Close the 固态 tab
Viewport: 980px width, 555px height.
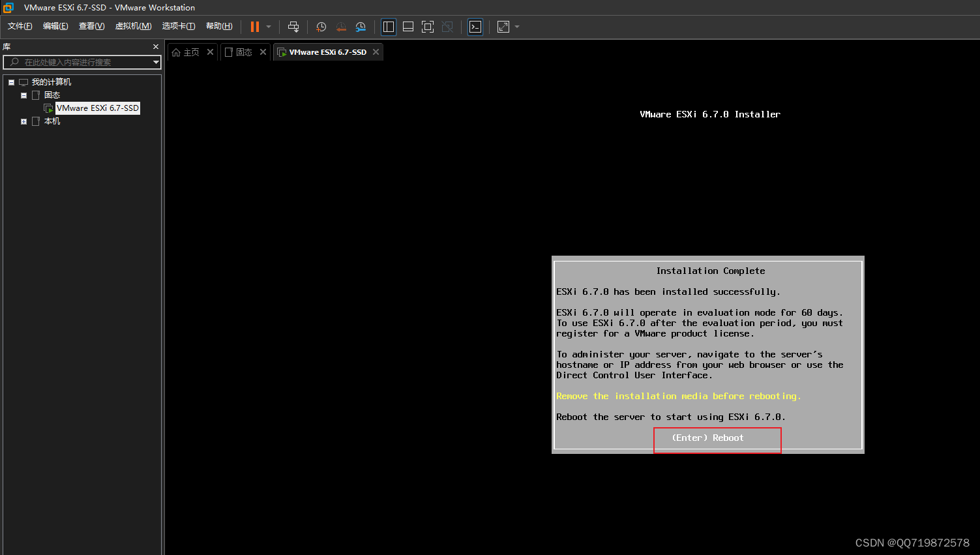pyautogui.click(x=263, y=52)
